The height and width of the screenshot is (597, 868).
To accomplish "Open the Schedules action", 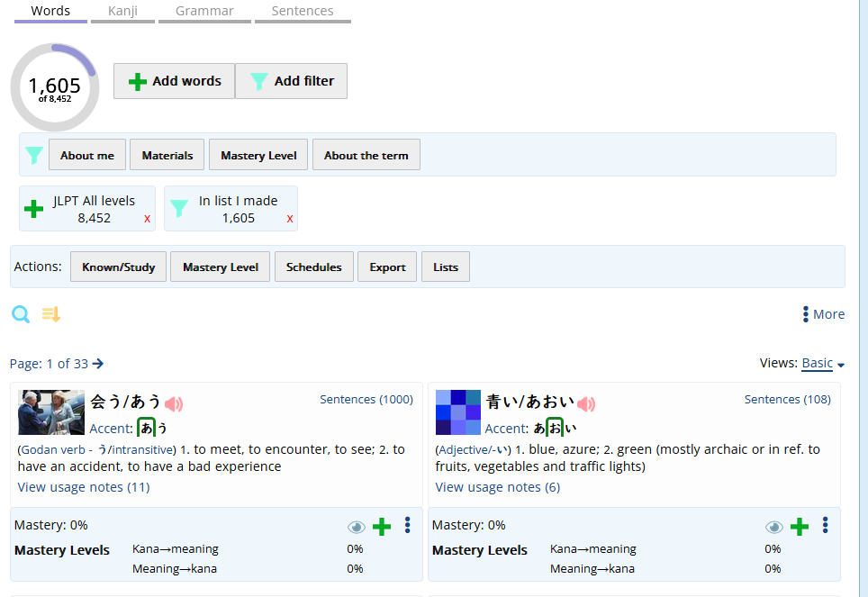I will tap(314, 267).
